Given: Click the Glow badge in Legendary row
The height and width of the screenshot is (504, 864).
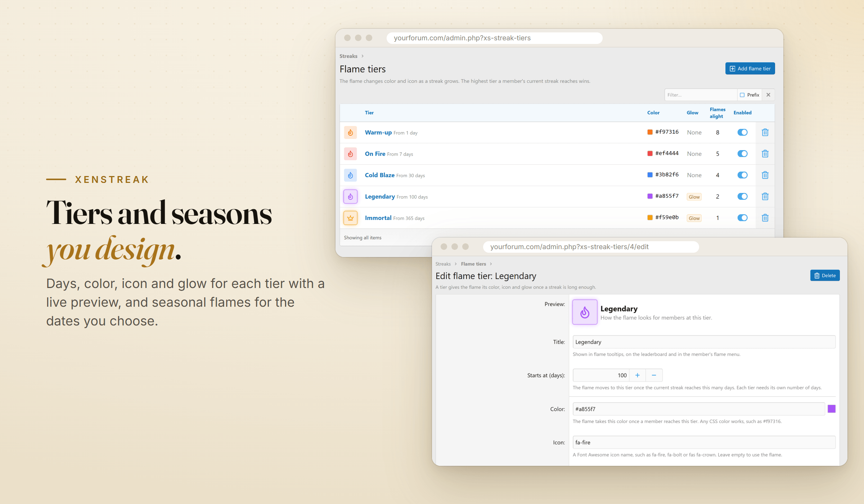Looking at the screenshot, I should pos(694,197).
